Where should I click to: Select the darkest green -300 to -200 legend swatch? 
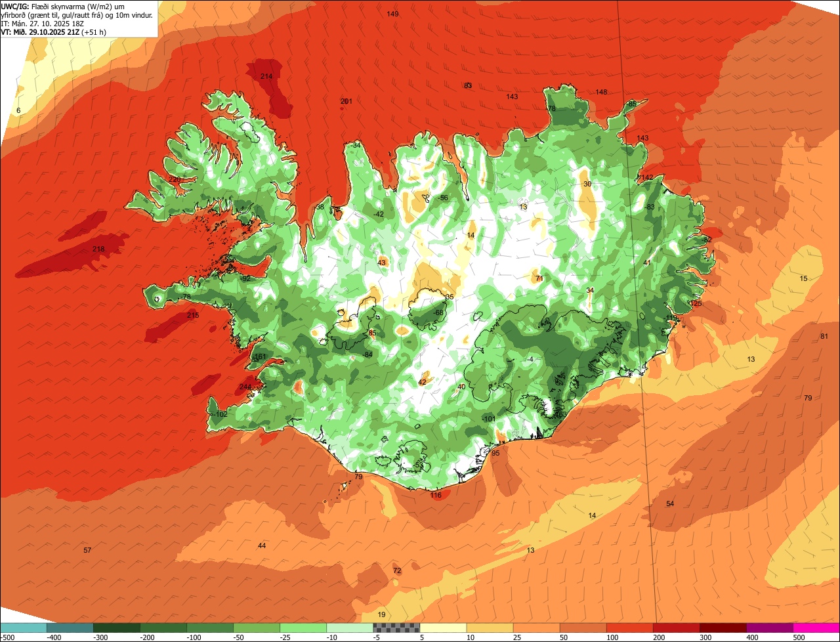tap(116, 628)
